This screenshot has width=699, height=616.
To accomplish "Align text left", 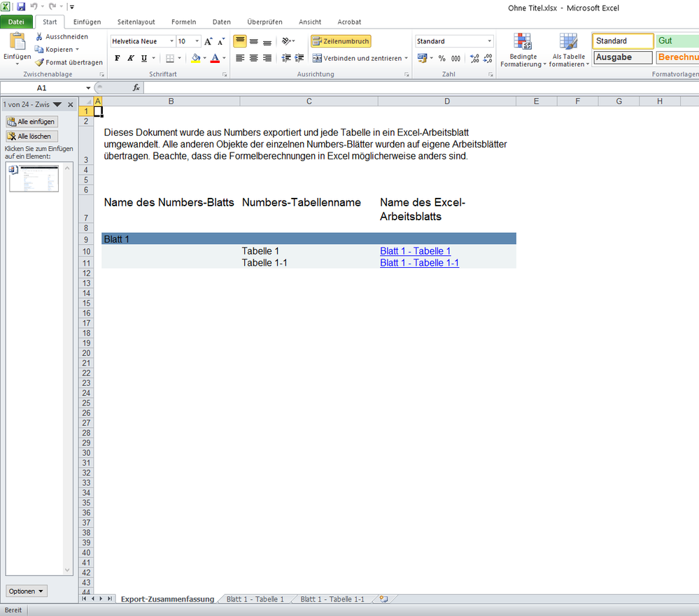I will point(240,58).
